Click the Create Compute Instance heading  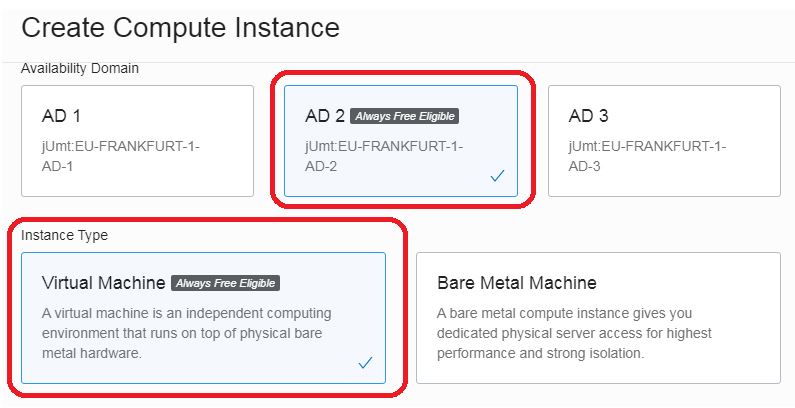pos(180,27)
